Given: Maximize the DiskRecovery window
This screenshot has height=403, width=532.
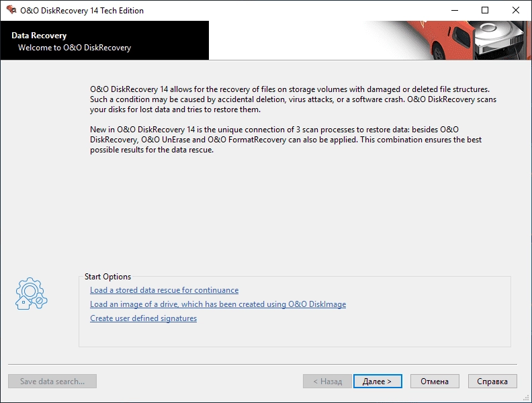Looking at the screenshot, I should point(485,10).
